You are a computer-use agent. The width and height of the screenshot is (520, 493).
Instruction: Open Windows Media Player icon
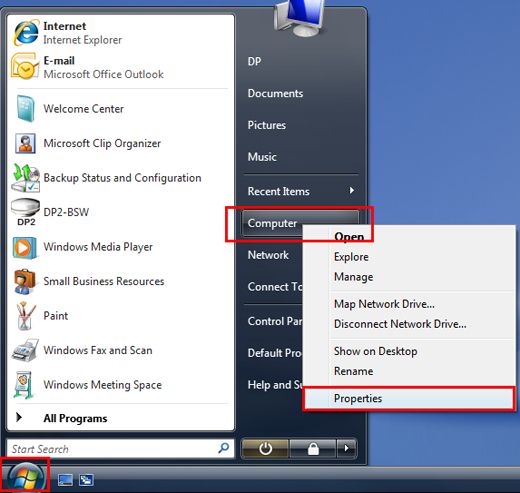pos(25,248)
